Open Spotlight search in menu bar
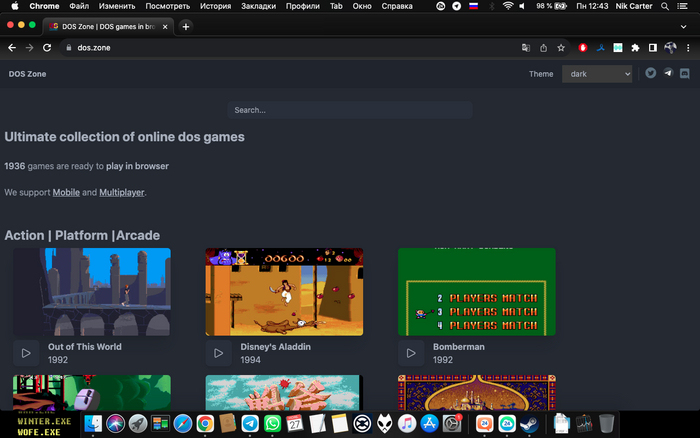The width and height of the screenshot is (700, 438). point(665,6)
